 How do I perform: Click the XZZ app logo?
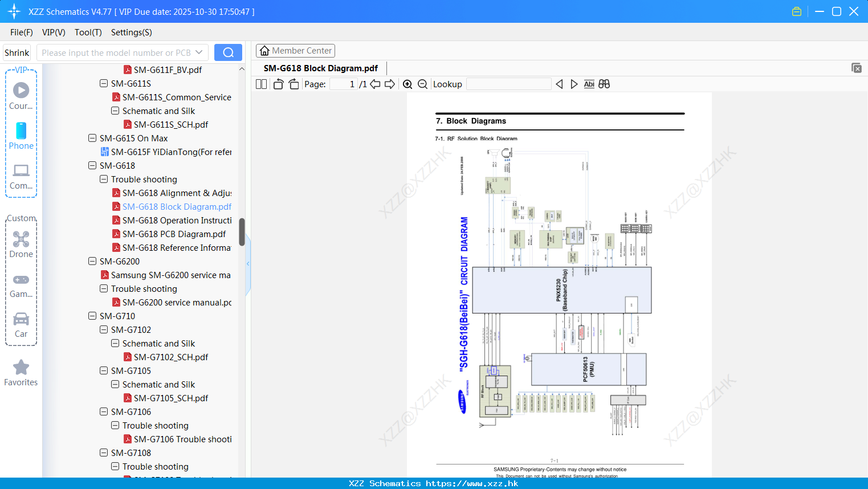[x=14, y=11]
